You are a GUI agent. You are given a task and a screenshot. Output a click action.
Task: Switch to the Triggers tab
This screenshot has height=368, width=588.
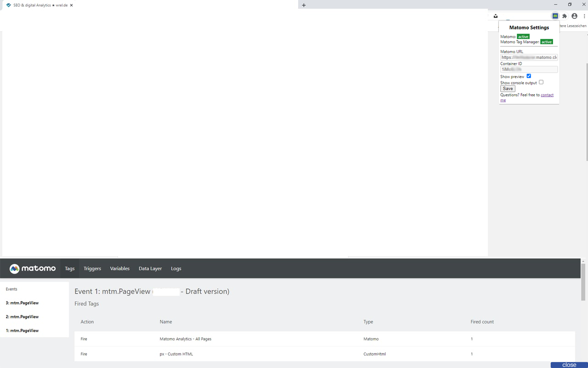92,269
